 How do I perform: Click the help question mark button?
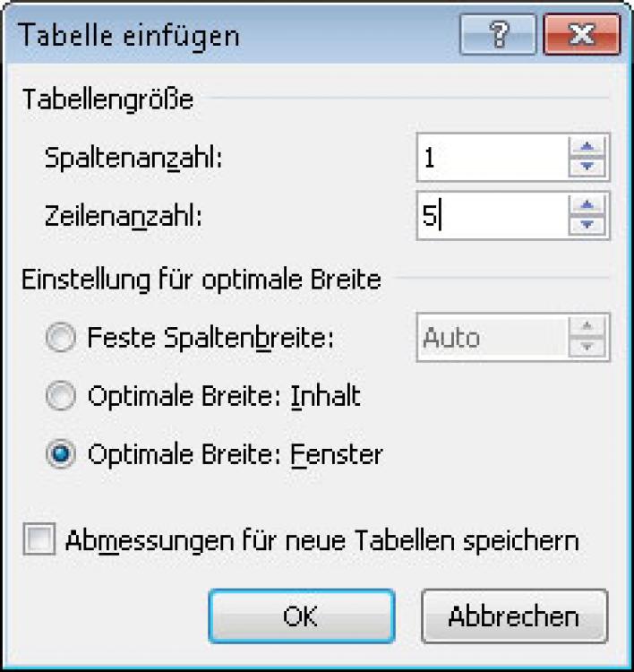pyautogui.click(x=499, y=38)
